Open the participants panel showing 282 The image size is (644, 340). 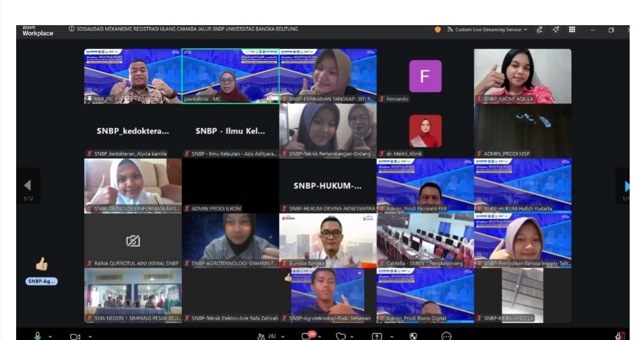tap(266, 336)
